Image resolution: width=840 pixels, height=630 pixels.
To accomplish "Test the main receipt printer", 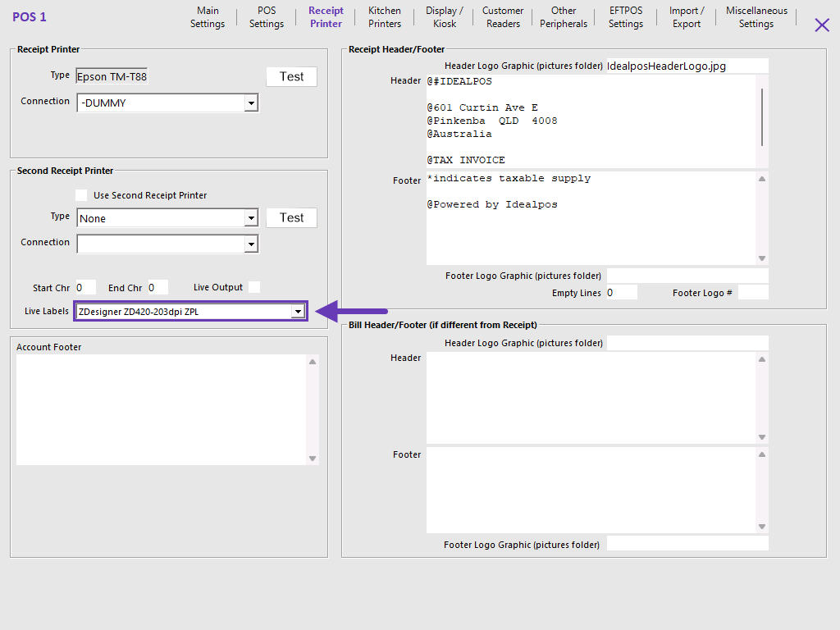I will point(291,76).
